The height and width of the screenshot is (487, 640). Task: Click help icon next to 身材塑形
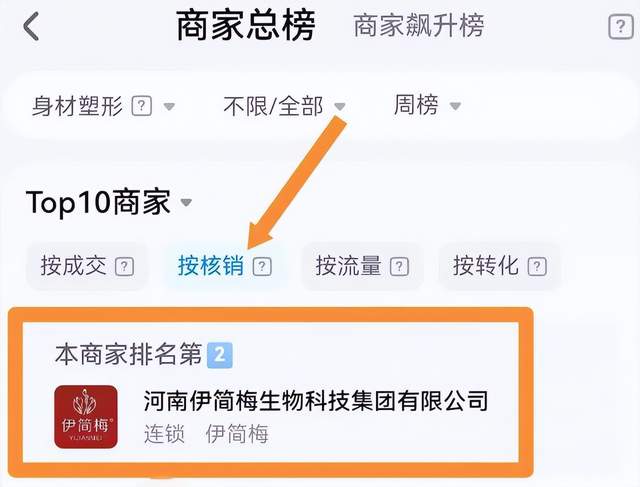coord(142,106)
